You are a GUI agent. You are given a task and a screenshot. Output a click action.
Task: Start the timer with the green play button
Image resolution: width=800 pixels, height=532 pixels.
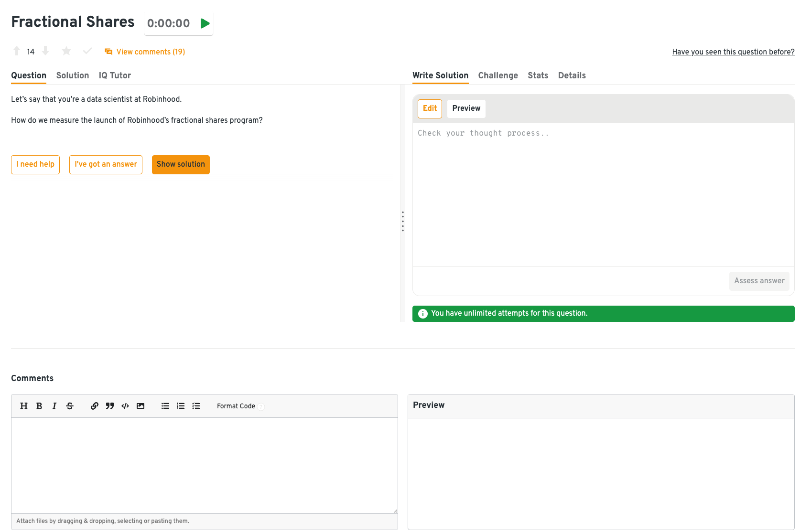[x=205, y=23]
